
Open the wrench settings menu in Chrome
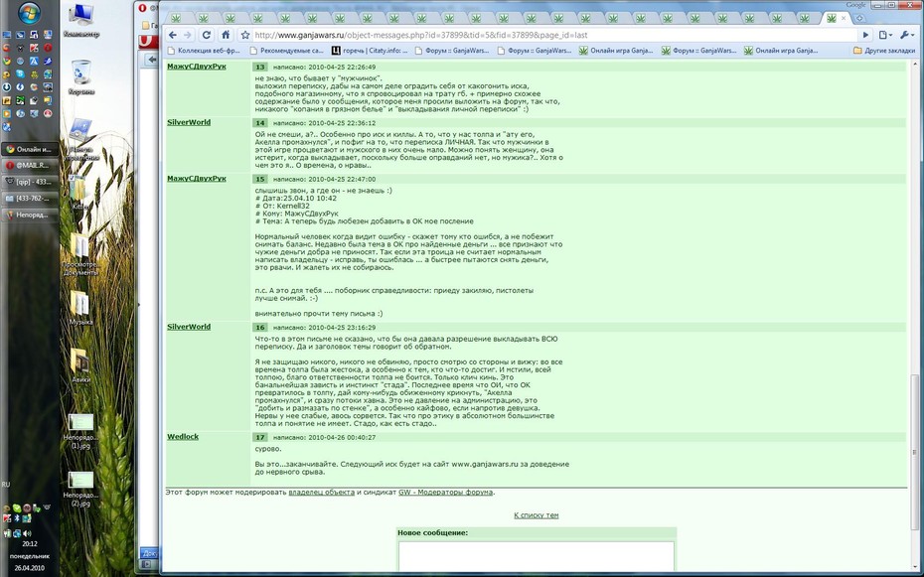coord(907,35)
